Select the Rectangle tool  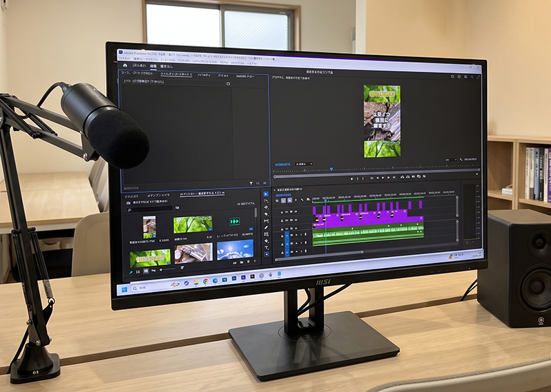tap(266, 234)
